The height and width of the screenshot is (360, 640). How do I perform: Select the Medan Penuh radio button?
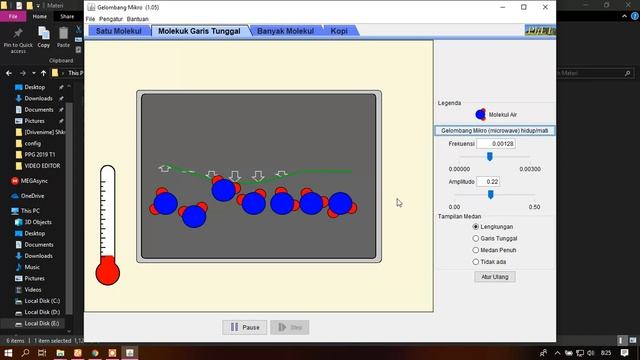pos(476,250)
